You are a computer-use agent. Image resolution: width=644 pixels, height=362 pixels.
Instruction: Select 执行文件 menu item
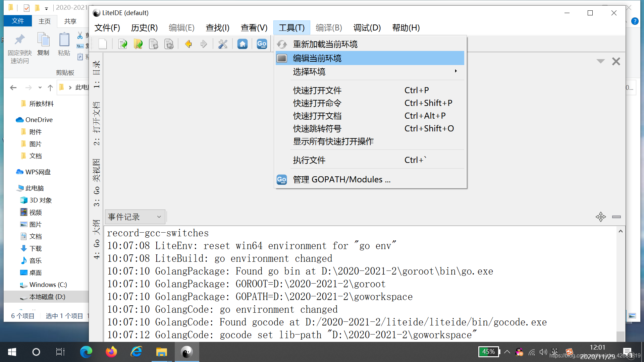370,160
